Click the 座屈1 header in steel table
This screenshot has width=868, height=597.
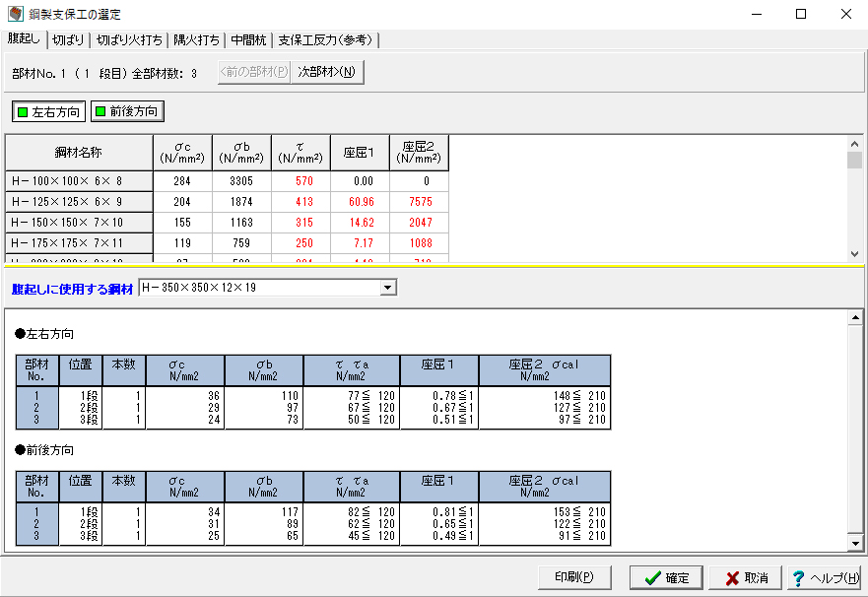pos(360,153)
